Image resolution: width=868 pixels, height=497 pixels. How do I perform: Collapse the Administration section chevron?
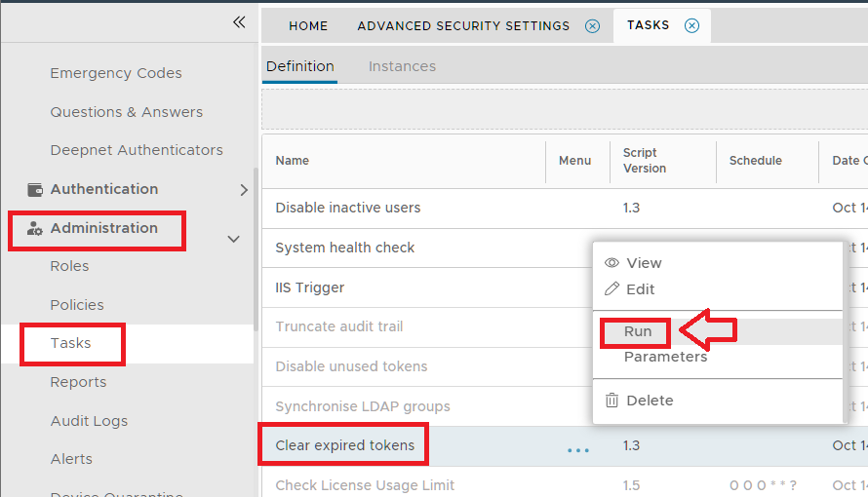tap(233, 238)
